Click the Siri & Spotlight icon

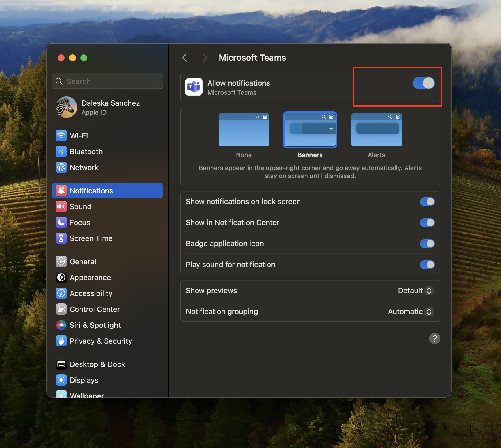coord(61,325)
